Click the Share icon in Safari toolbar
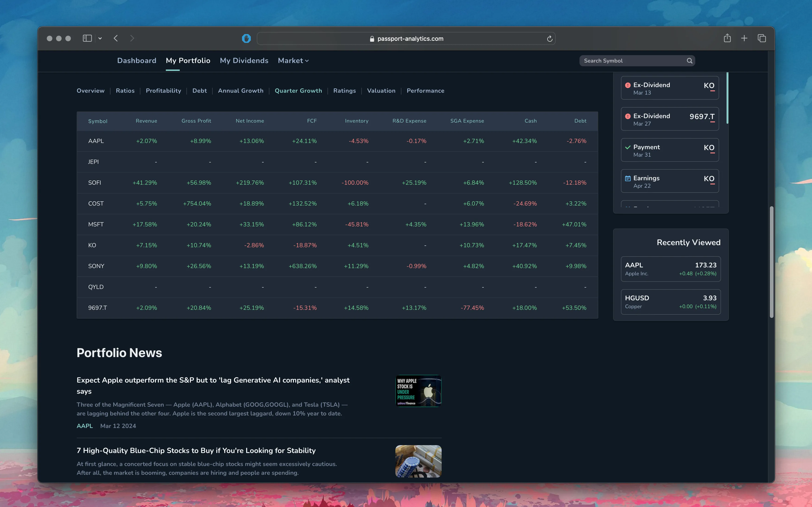Viewport: 812px width, 507px height. pos(727,38)
